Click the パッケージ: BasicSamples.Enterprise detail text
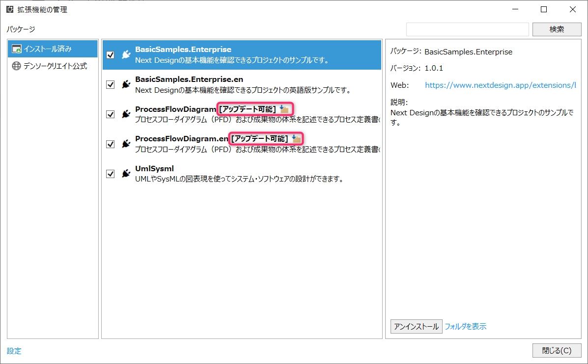588x364 pixels. tap(451, 52)
